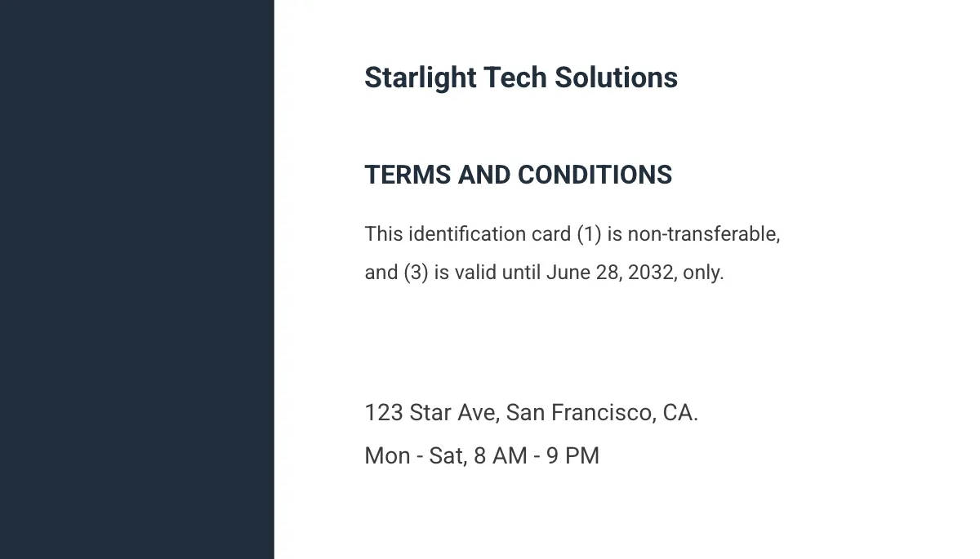
Task: Click the "CA." state abbreviation
Action: coord(680,413)
